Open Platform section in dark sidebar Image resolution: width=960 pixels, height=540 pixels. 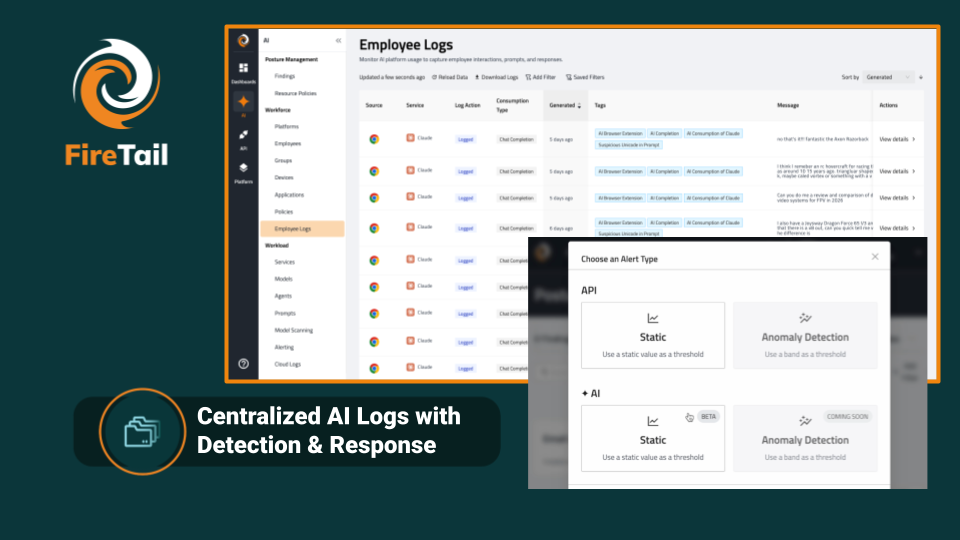[x=243, y=173]
